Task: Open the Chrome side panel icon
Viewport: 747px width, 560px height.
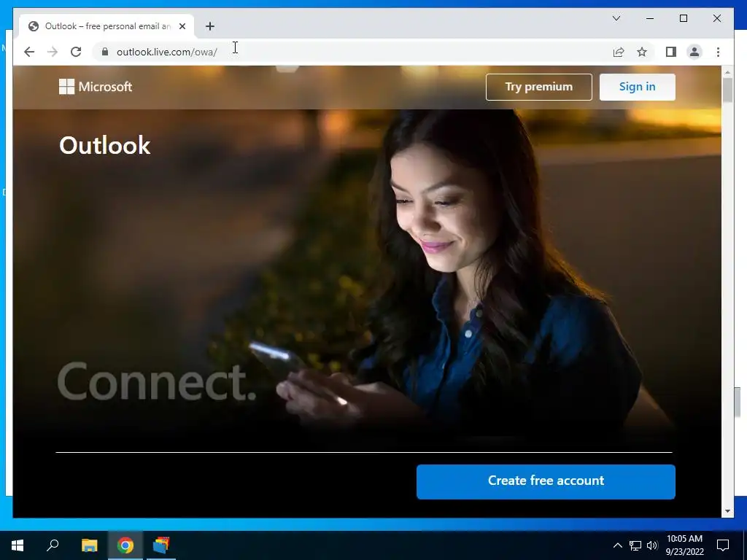Action: [671, 52]
